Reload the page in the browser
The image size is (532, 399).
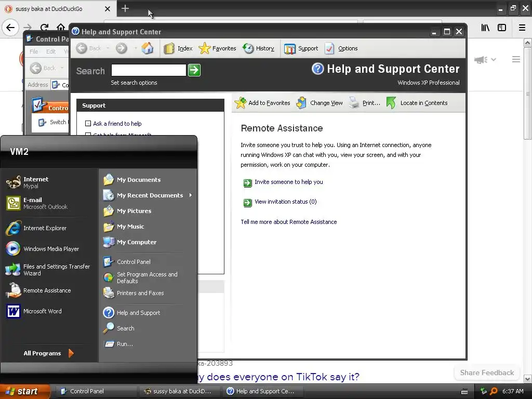pyautogui.click(x=44, y=28)
